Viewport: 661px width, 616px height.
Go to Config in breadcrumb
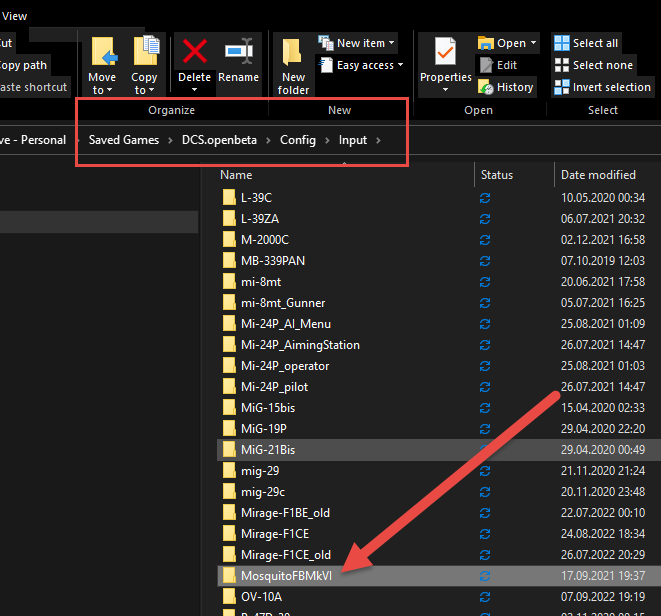coord(298,140)
